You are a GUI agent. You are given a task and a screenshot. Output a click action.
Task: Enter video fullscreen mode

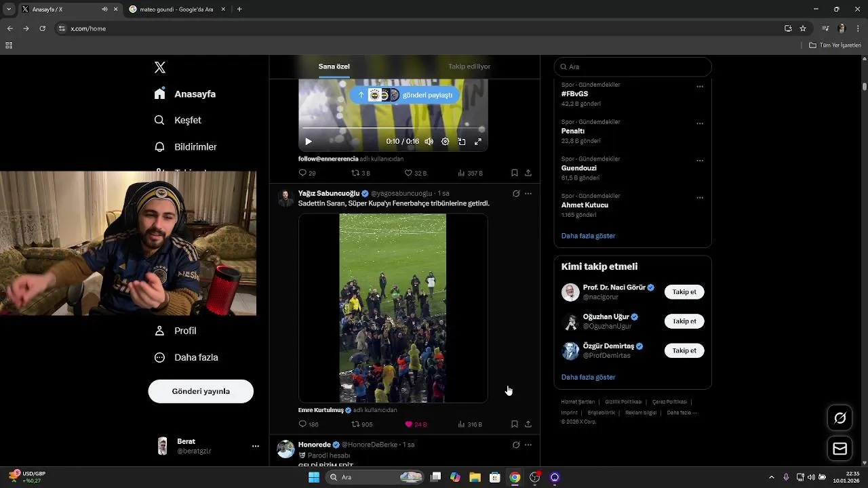coord(478,142)
